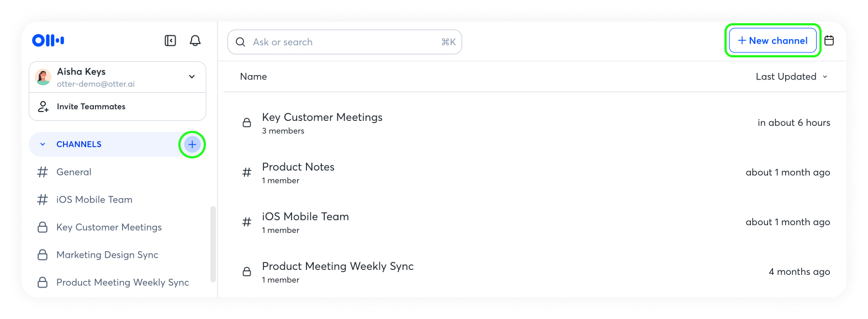Open the notifications bell
Screen dimensions: 868x319
[195, 41]
